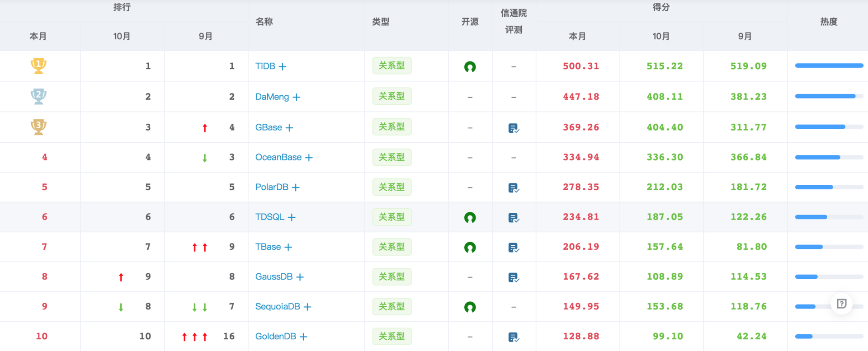This screenshot has width=868, height=351.
Task: Click the open-source icon in TiDB row
Action: point(470,67)
